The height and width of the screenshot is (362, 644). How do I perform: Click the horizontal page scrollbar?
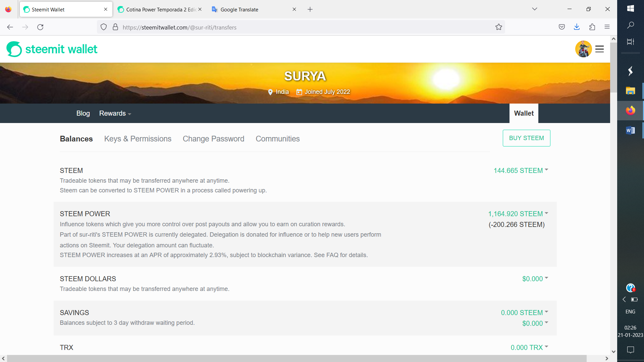click(297, 358)
